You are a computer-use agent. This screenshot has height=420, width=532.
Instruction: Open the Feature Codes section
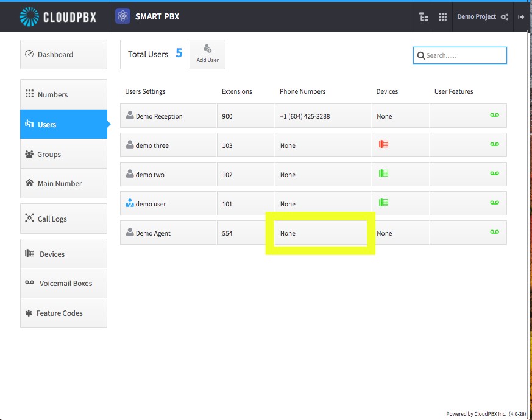point(64,313)
